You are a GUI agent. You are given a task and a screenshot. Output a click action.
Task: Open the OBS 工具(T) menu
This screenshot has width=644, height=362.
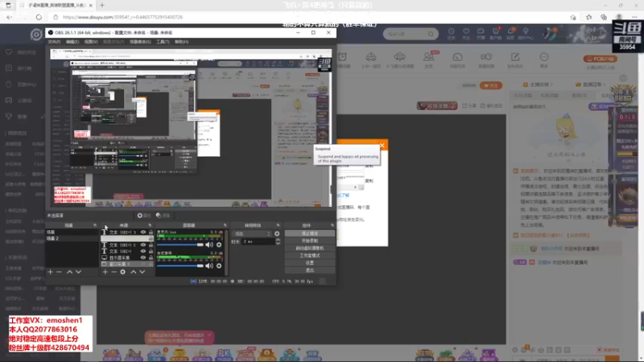pyautogui.click(x=163, y=42)
